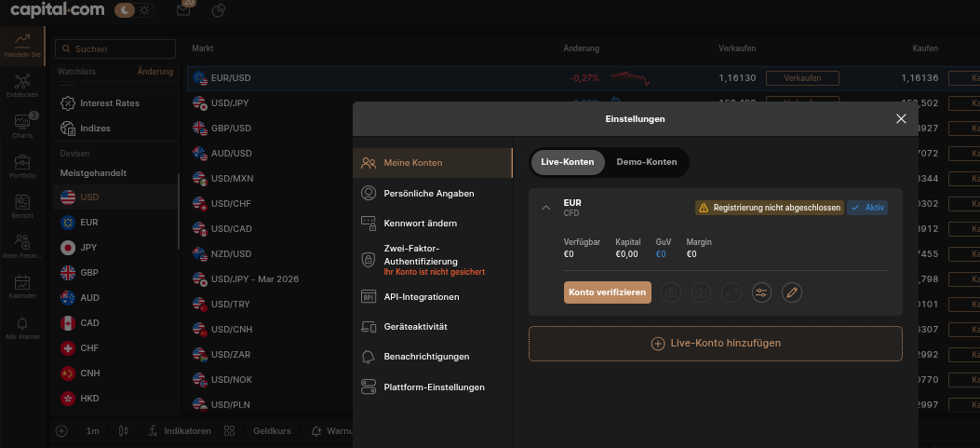Click the watchlist sidebar scrollbar
This screenshot has height=448, width=980.
179,210
